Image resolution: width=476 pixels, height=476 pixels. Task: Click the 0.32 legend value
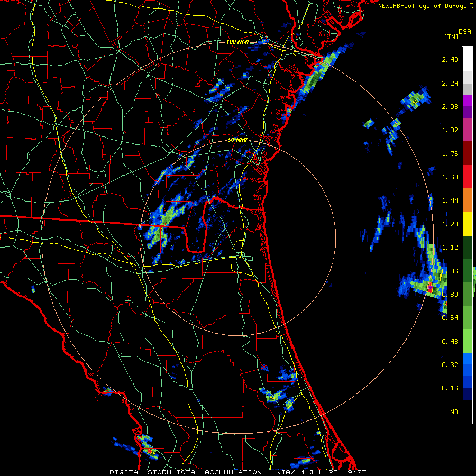pyautogui.click(x=450, y=365)
